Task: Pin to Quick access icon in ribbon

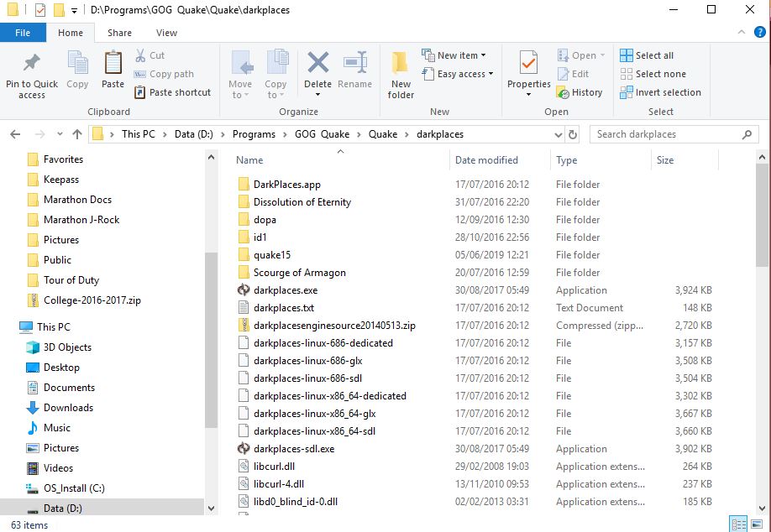Action: (32, 63)
